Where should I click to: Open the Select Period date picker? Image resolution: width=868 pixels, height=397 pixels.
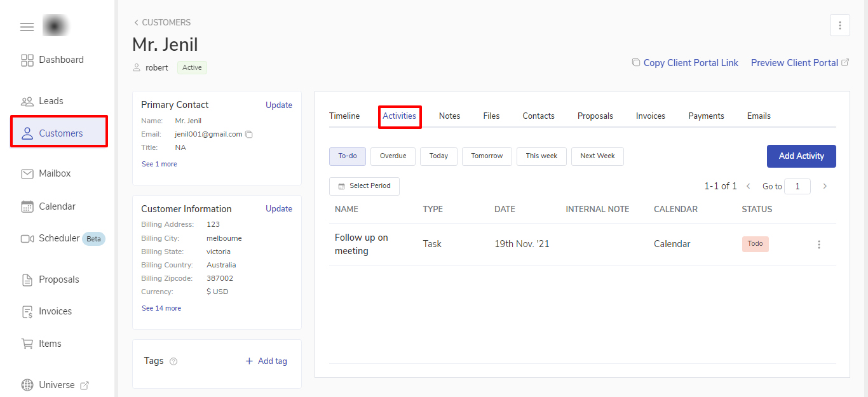click(364, 186)
